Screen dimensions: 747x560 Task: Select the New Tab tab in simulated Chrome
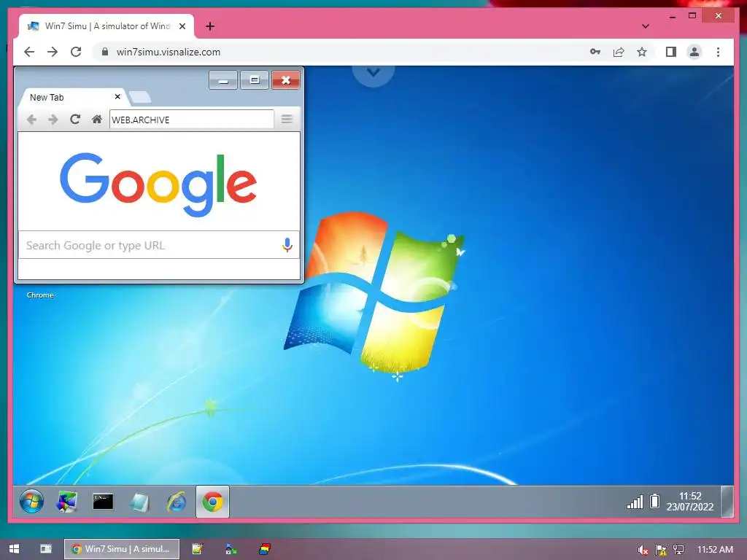(x=71, y=97)
